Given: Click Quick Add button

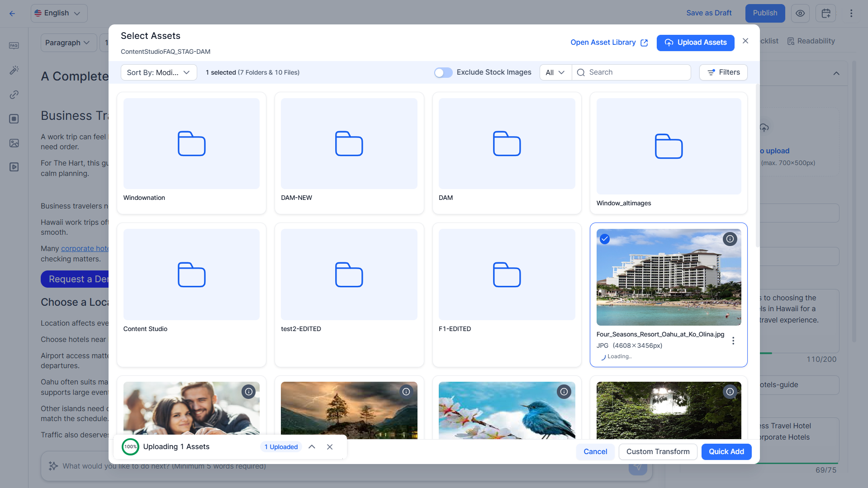Looking at the screenshot, I should coord(726,451).
